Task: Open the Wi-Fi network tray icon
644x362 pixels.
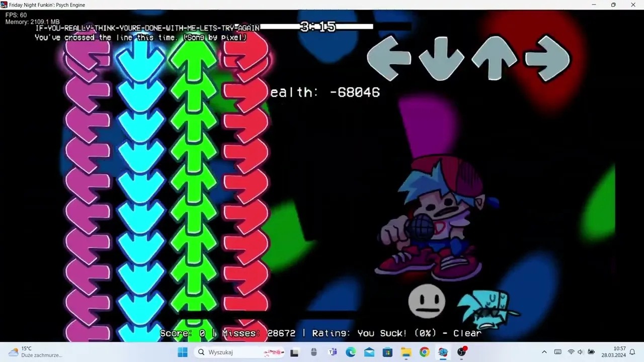Action: coord(571,352)
